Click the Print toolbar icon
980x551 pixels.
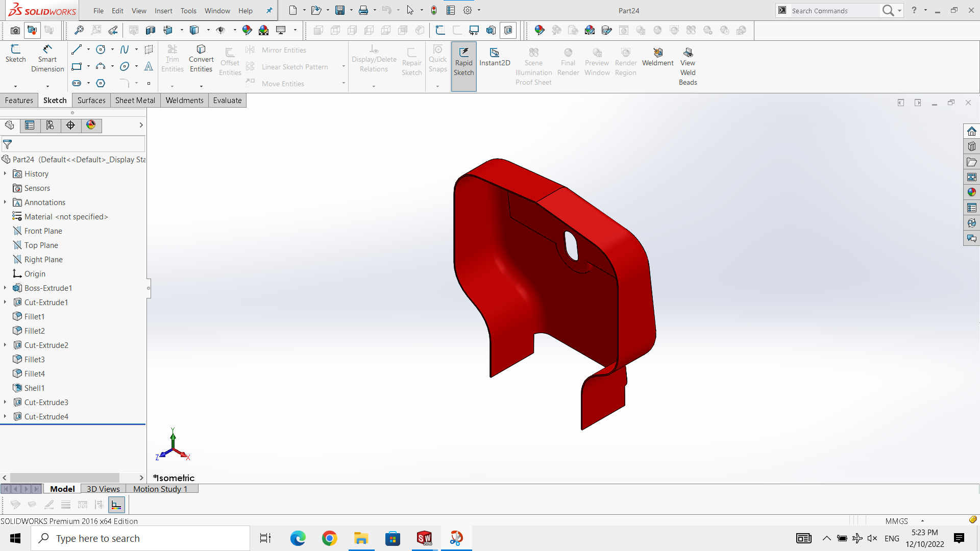pos(363,10)
